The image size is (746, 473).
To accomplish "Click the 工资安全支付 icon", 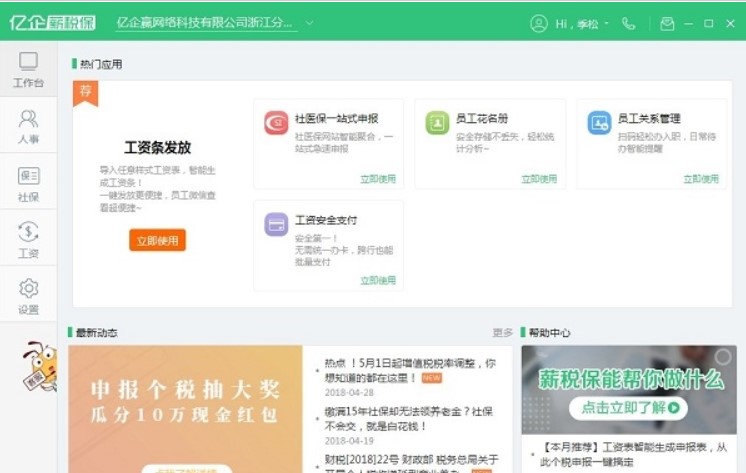I will [x=276, y=224].
